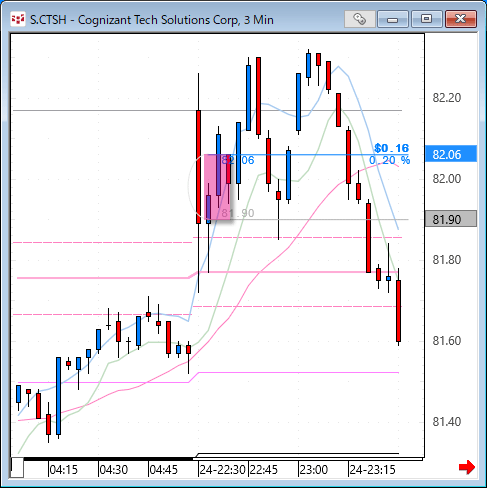Image resolution: width=487 pixels, height=488 pixels.
Task: Maximize the CTSH chart window
Action: pyautogui.click(x=426, y=19)
